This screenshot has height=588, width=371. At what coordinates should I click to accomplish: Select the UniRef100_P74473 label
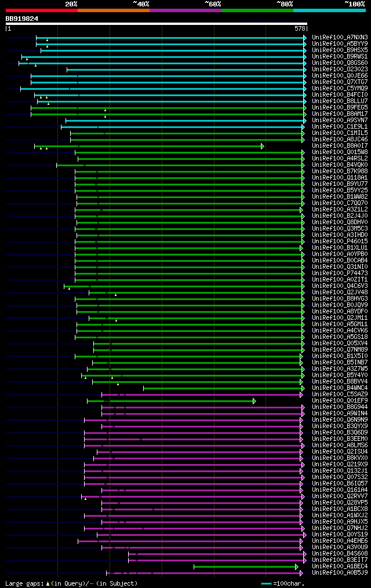(340, 273)
